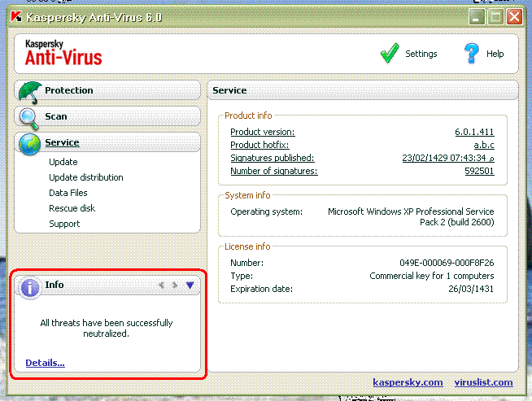Click the round Info icon
Image resolution: width=532 pixels, height=401 pixels.
pyautogui.click(x=30, y=288)
